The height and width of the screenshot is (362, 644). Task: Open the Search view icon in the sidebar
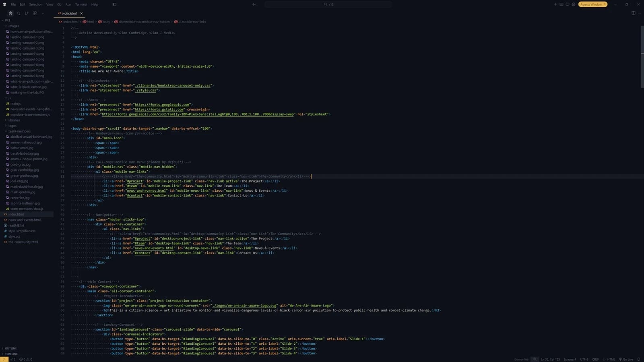point(19,13)
